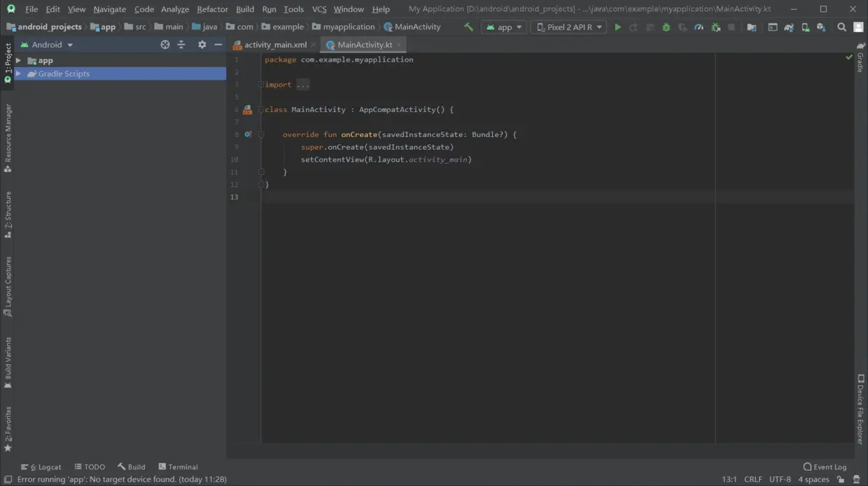The height and width of the screenshot is (486, 868).
Task: Collapse all nodes in Project panel
Action: (181, 45)
